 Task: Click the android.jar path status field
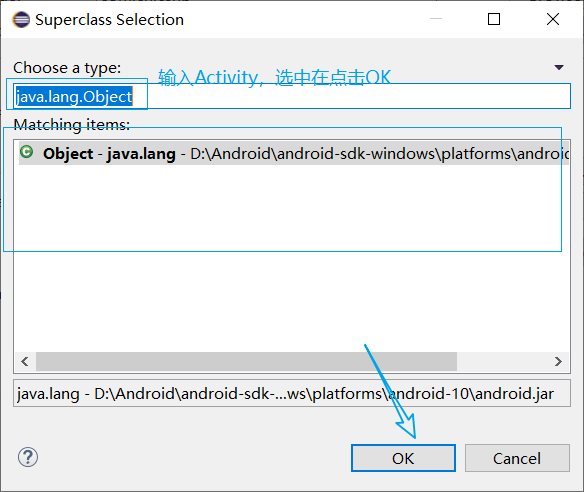(292, 393)
